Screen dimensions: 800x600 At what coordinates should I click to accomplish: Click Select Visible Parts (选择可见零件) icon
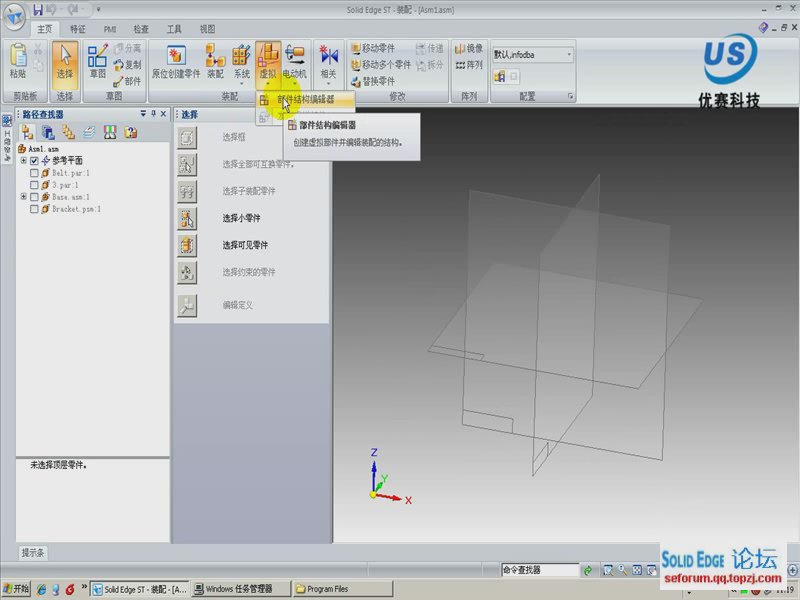tap(187, 245)
